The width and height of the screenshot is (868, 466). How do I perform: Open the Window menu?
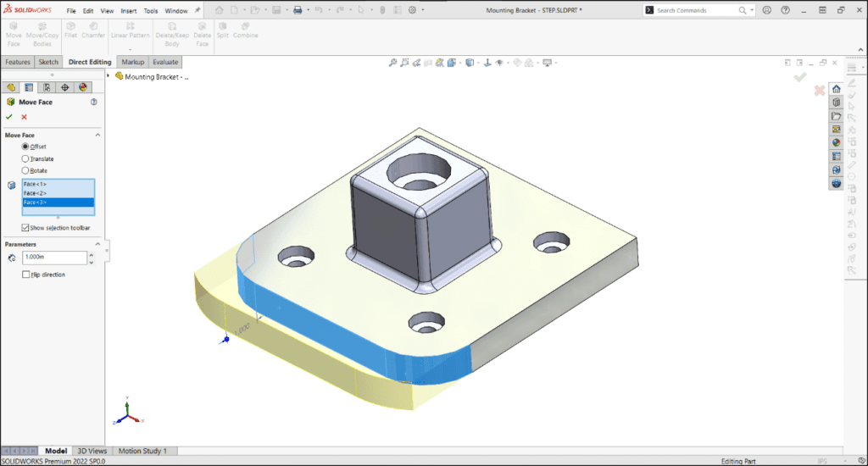(x=176, y=10)
